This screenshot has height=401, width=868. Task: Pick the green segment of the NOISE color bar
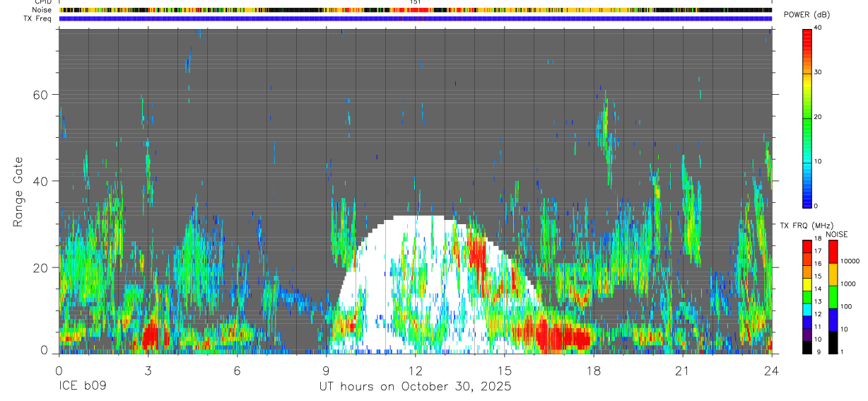tap(833, 297)
